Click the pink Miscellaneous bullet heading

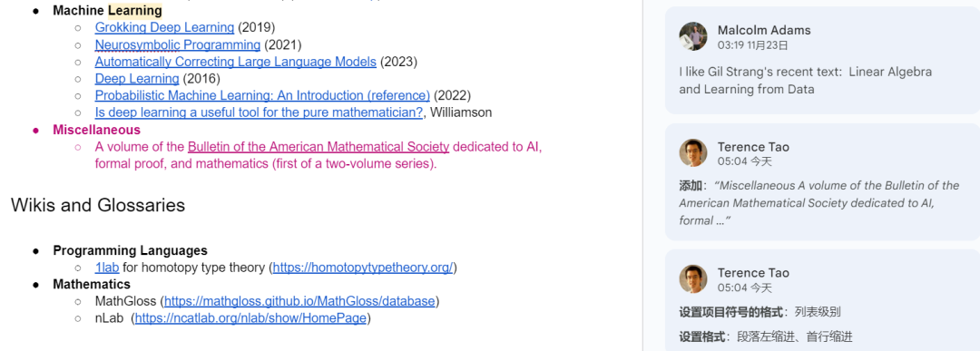(x=97, y=130)
